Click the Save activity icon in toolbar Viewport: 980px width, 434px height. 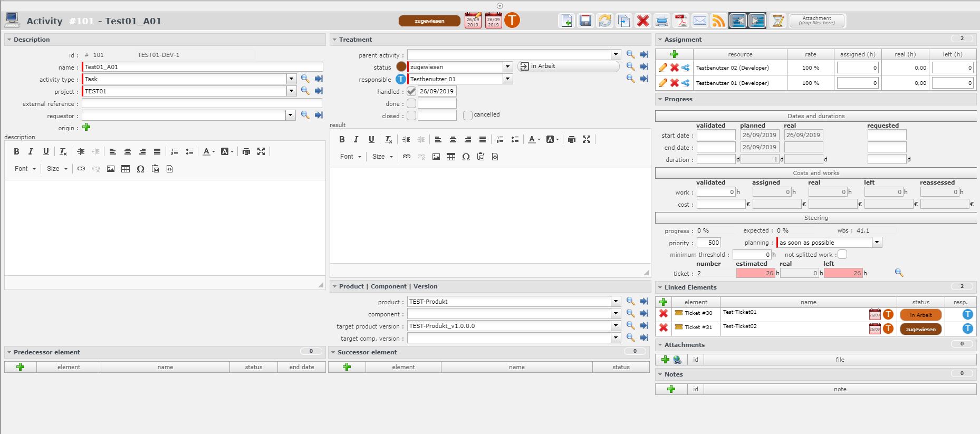coord(585,21)
